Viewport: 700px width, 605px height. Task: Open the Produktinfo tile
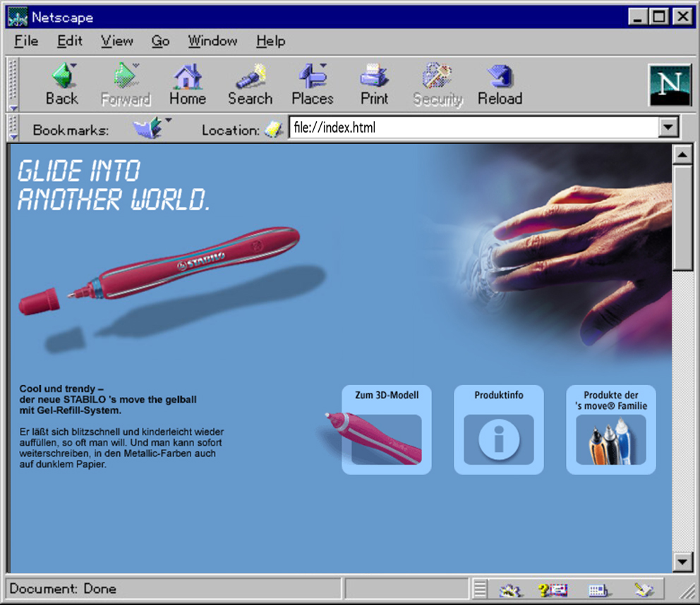pyautogui.click(x=498, y=429)
